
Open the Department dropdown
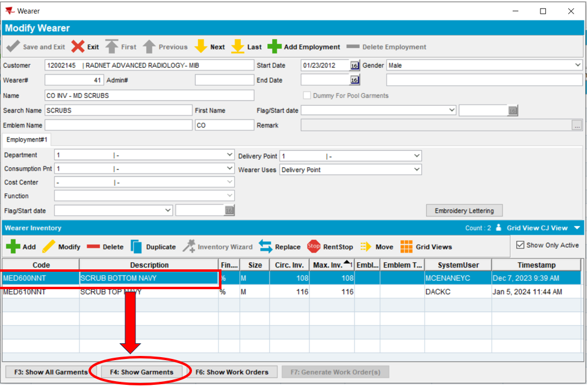[x=230, y=155]
